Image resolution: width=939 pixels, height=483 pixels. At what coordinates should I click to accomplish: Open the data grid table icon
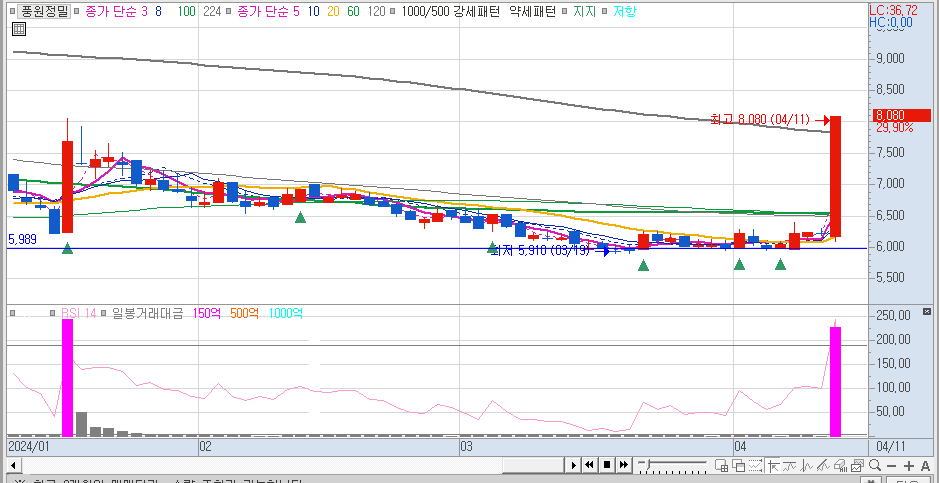pos(19,29)
